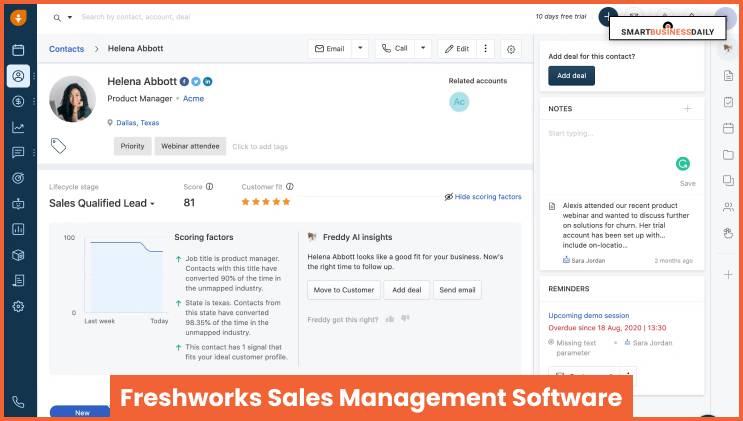Click the Email button

330,48
